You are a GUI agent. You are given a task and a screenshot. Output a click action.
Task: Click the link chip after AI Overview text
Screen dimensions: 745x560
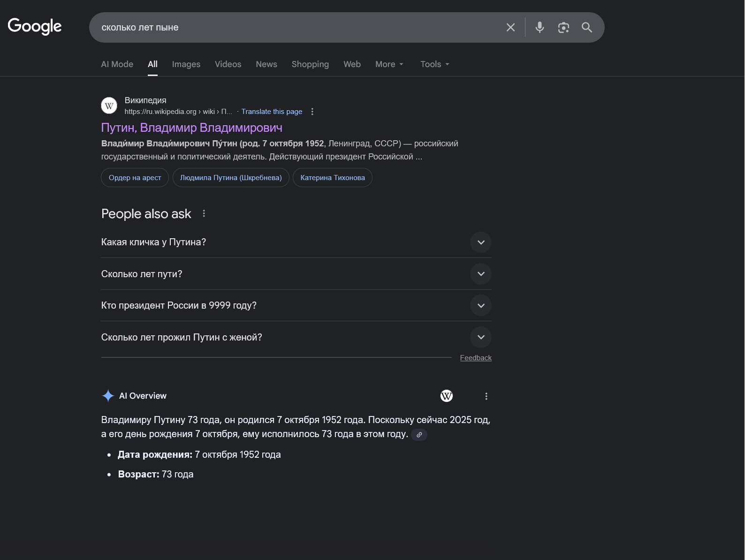[419, 435]
